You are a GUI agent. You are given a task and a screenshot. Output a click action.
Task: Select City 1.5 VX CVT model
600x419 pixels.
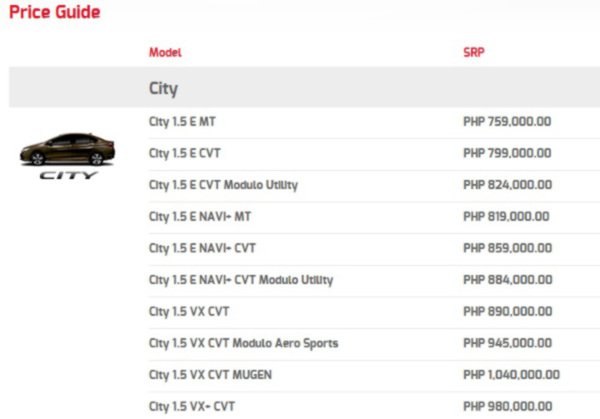pyautogui.click(x=189, y=311)
